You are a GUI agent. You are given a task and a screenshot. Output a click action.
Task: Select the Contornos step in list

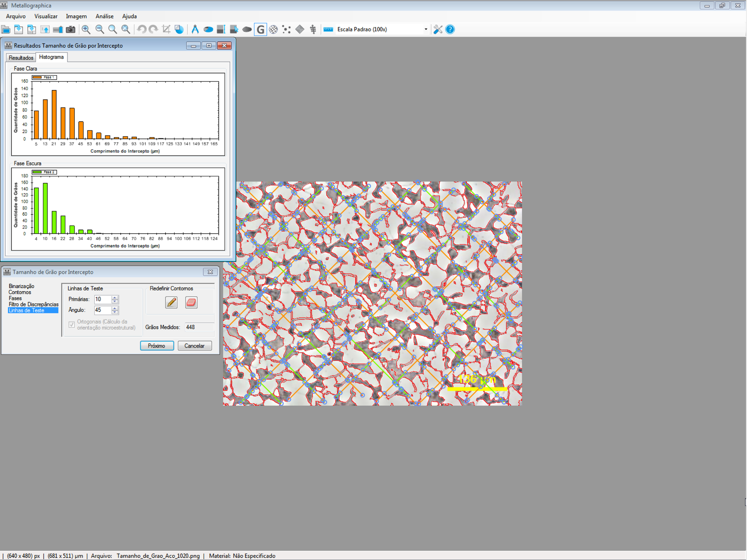click(x=20, y=292)
